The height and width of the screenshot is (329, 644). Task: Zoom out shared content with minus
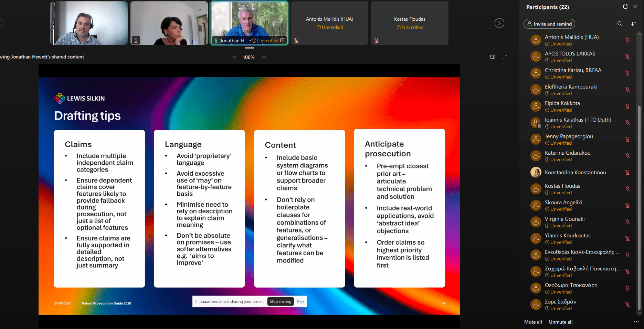pyautogui.click(x=234, y=57)
